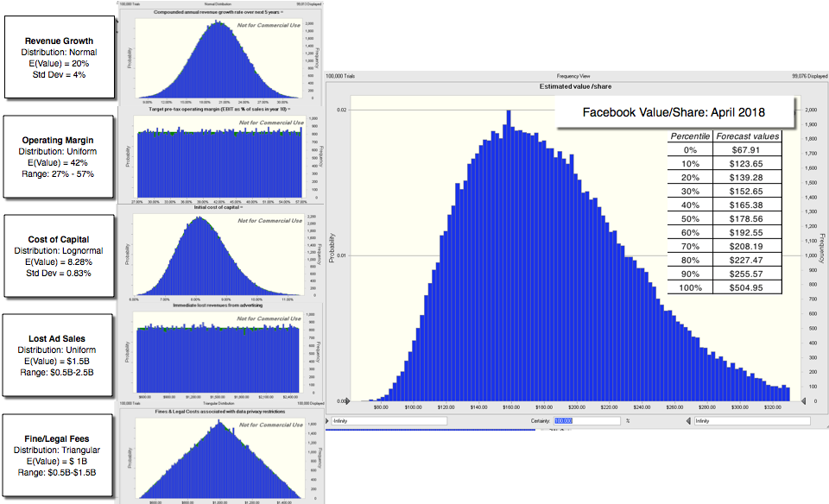Select the $208.19 forecast value cell

(747, 246)
